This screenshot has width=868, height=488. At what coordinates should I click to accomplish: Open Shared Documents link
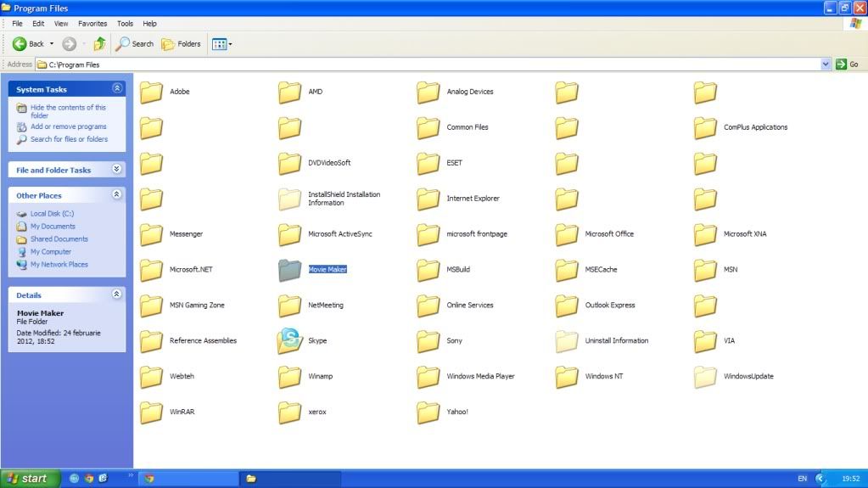coord(59,238)
